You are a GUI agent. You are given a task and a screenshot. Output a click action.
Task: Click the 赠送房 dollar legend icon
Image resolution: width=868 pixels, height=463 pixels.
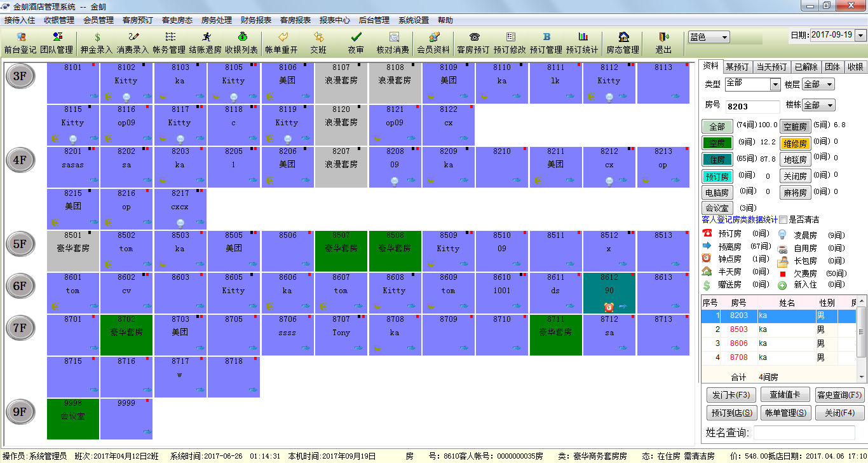pos(707,285)
